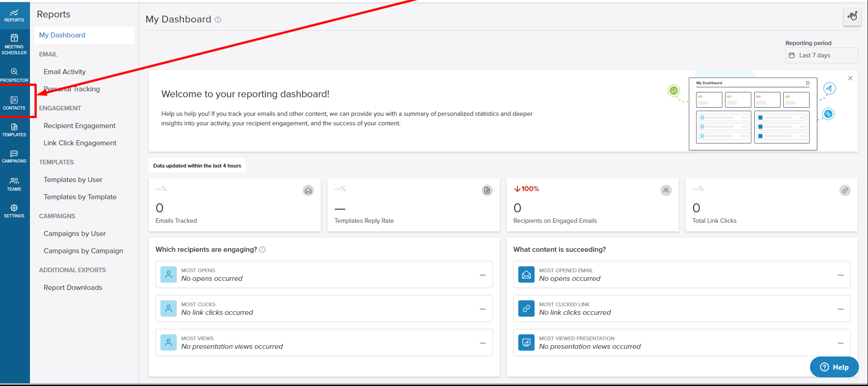The height and width of the screenshot is (386, 868).
Task: Open Prospector in the sidebar
Action: coord(14,75)
